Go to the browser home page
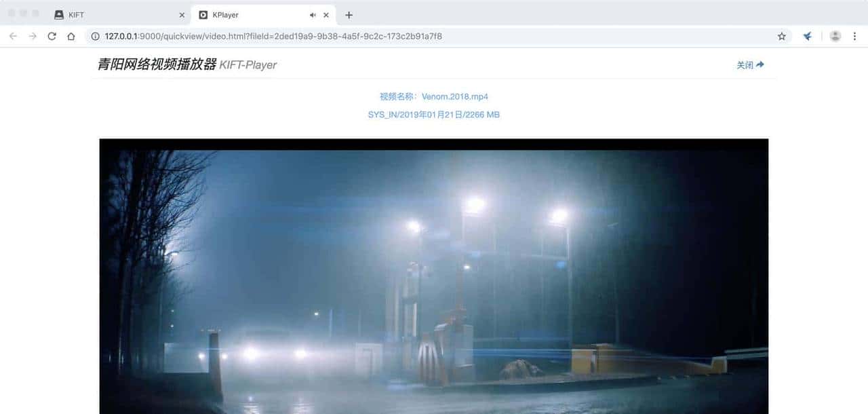868x414 pixels. (71, 36)
